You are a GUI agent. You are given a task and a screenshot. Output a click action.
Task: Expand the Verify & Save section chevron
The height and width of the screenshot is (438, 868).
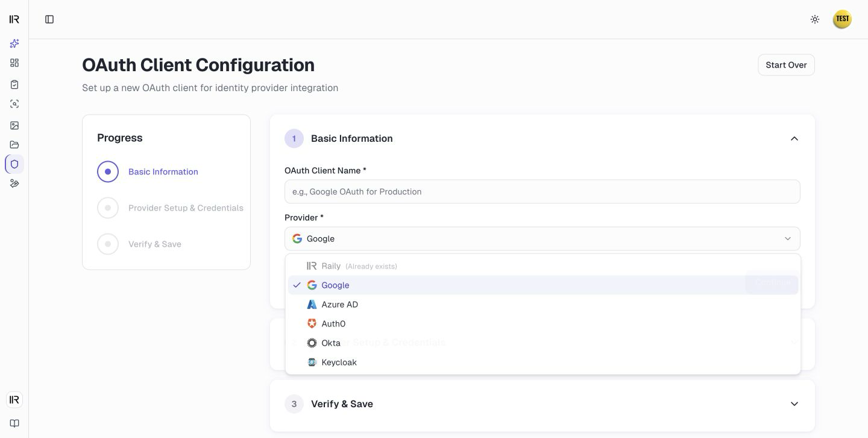coord(794,404)
